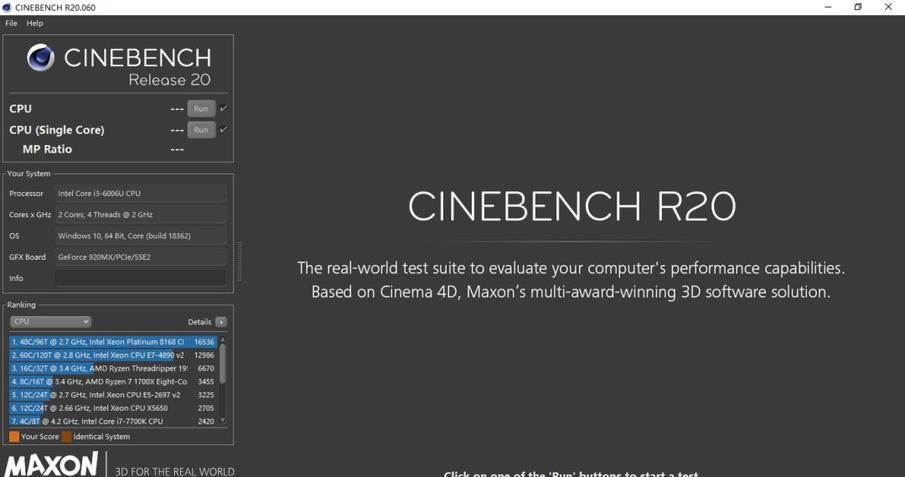
Task: Click the Cinebench logo sphere icon
Action: pos(40,57)
